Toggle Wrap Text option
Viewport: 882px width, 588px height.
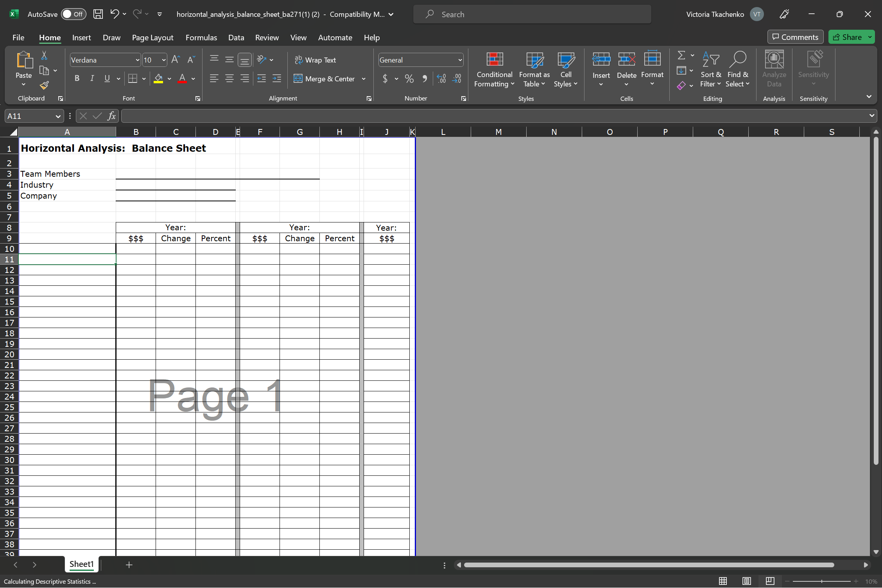pyautogui.click(x=315, y=60)
